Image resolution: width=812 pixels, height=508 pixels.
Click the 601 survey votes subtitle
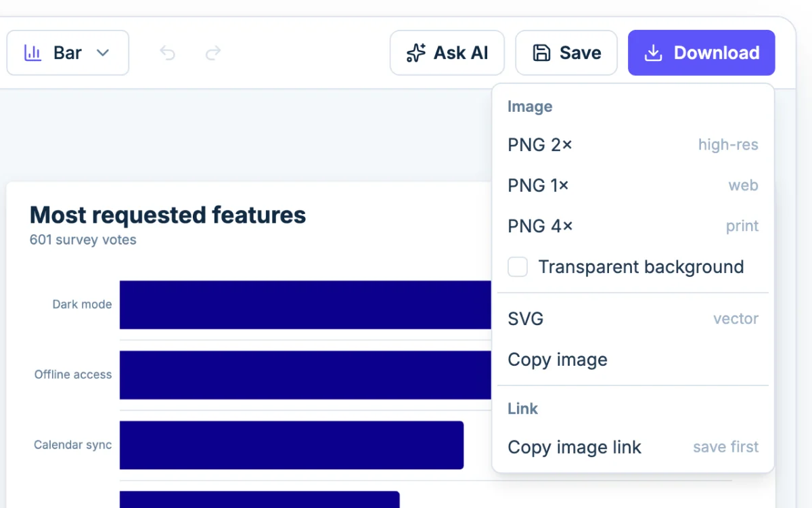click(x=83, y=240)
